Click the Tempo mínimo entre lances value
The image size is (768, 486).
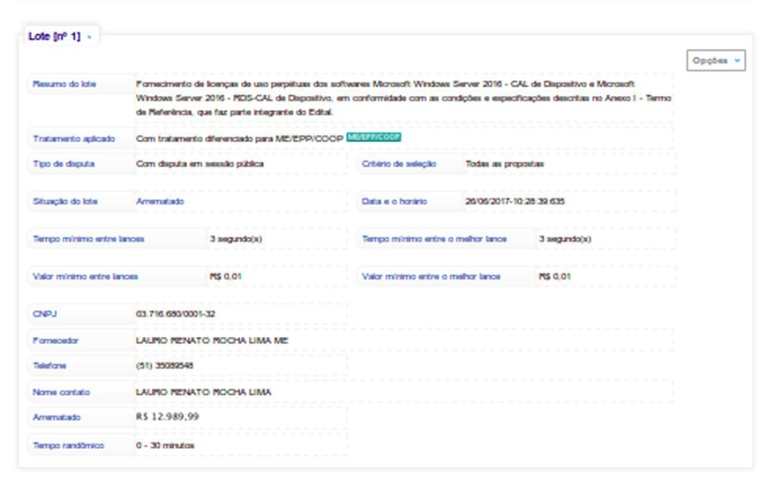235,239
